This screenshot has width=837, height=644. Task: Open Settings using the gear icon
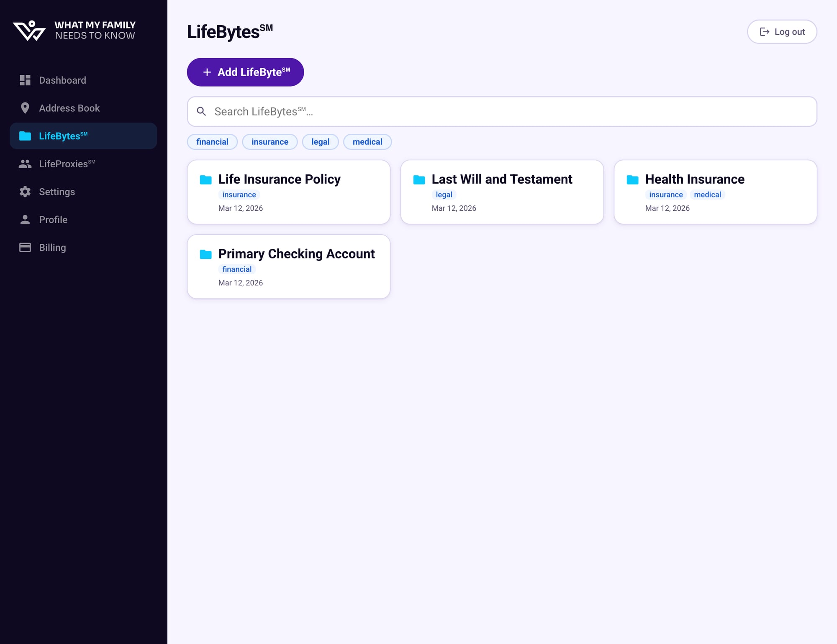pyautogui.click(x=25, y=192)
